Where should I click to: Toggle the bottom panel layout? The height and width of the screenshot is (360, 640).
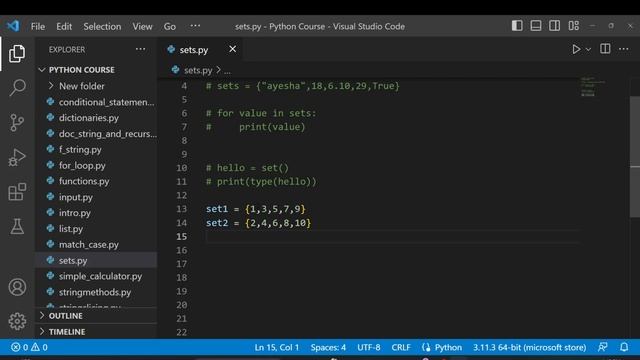[536, 26]
